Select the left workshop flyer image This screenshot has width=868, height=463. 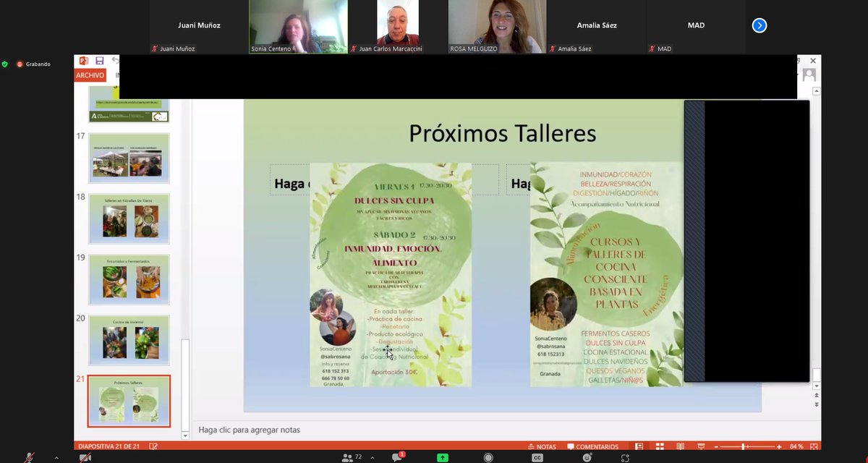[x=391, y=274]
